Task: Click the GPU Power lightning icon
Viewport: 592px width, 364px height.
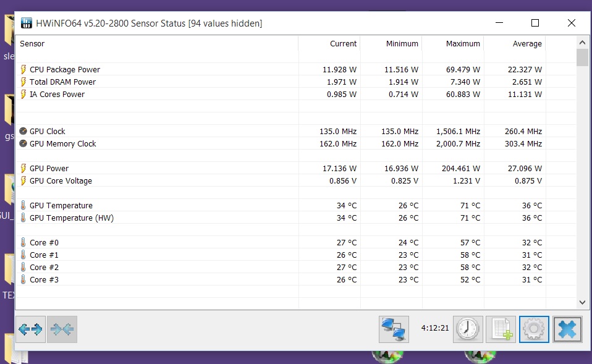Action: 23,169
